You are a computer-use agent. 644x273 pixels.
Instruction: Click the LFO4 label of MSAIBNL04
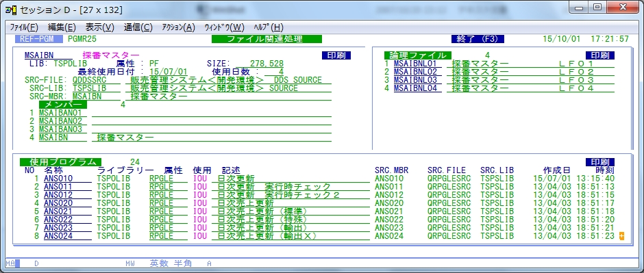pos(576,88)
